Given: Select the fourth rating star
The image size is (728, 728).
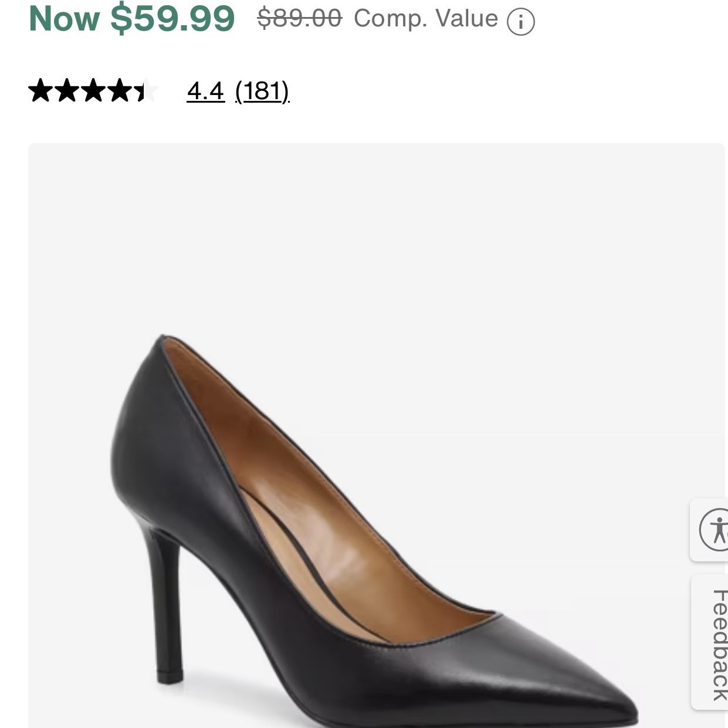Looking at the screenshot, I should click(121, 90).
